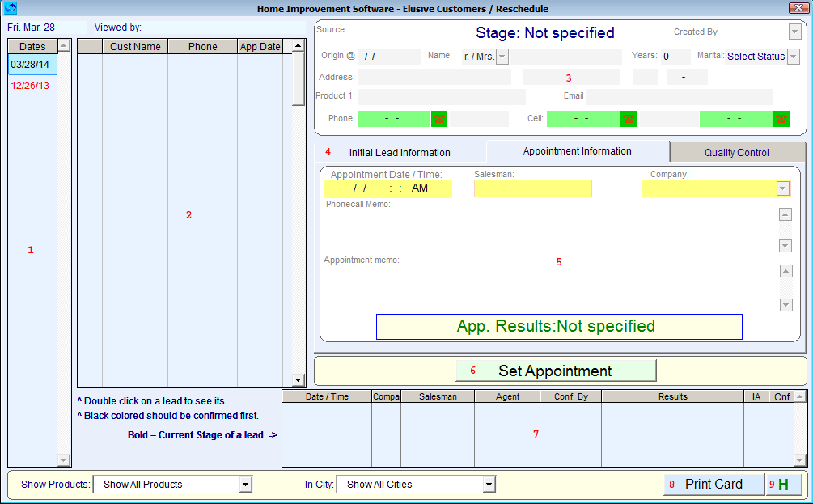This screenshot has height=504, width=813.
Task: Click the Results column header
Action: [x=672, y=396]
